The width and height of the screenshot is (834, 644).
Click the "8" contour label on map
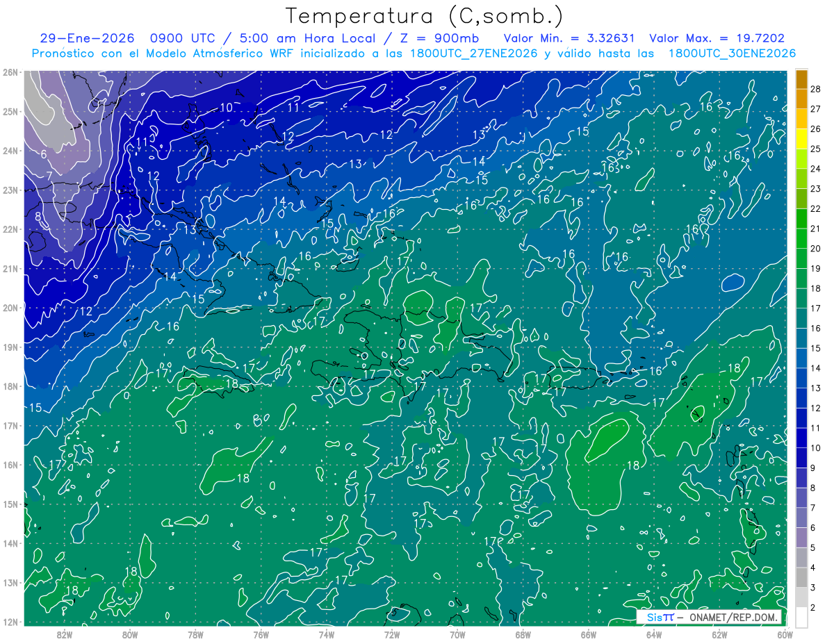(38, 216)
